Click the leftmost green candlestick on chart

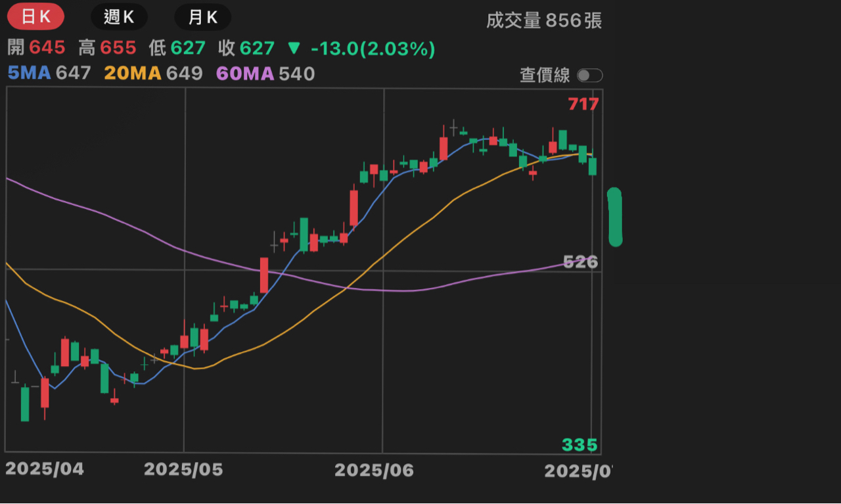tap(25, 403)
